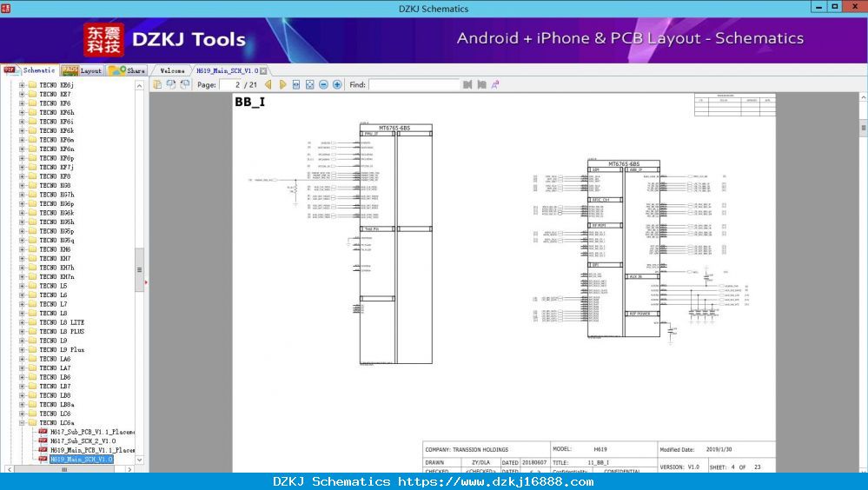Click the Find text field
The height and width of the screenshot is (490, 868).
[x=414, y=85]
